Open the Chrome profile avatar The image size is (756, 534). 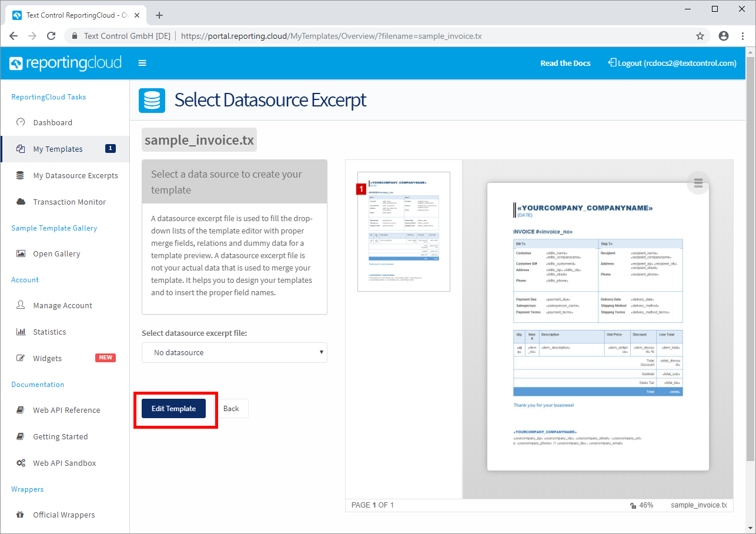click(x=724, y=36)
